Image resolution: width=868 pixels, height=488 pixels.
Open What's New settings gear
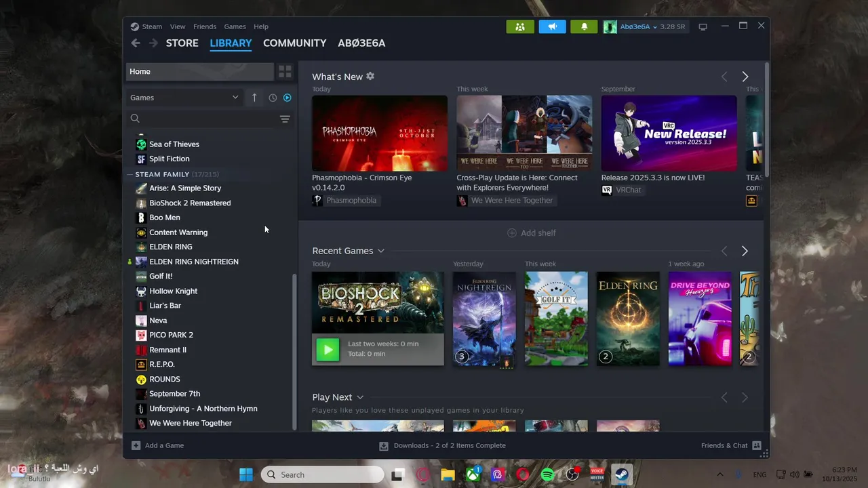[x=370, y=76]
